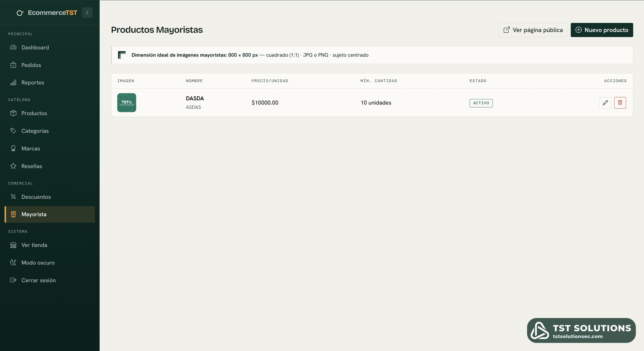Screen dimensions: 644x351
Task: Click the external link icon in Ver página pública
Action: [507, 30]
